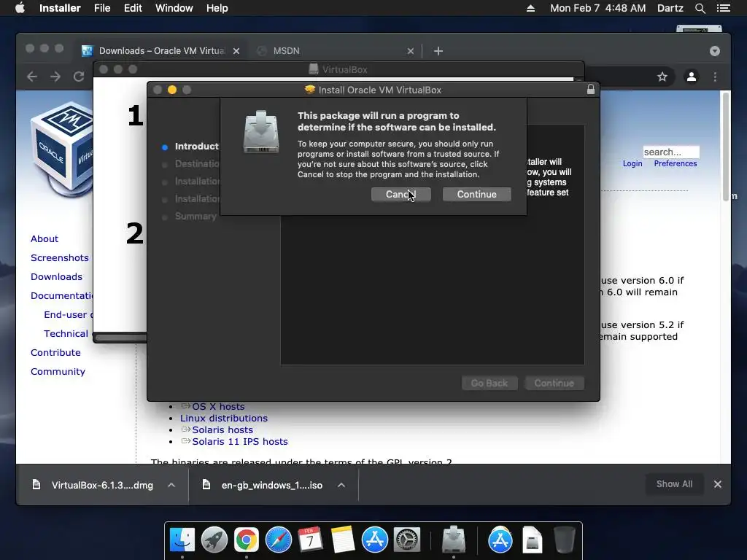
Task: Open System Preferences from the Dock
Action: pos(406,540)
